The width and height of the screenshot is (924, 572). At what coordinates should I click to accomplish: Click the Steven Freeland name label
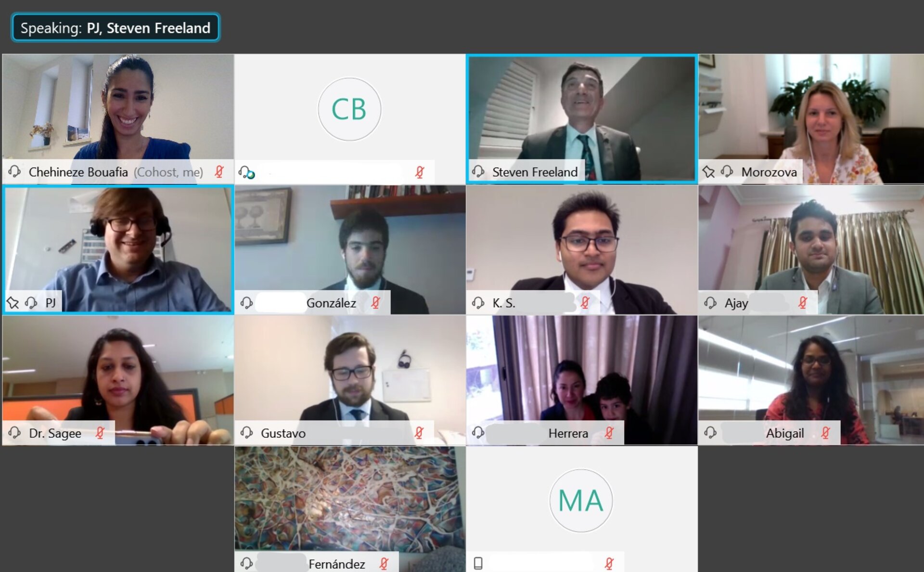535,172
